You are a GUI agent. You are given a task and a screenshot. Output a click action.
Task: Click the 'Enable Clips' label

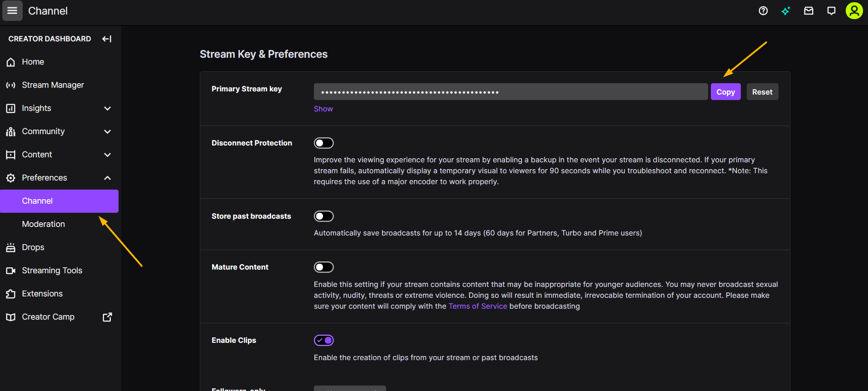[x=234, y=340]
